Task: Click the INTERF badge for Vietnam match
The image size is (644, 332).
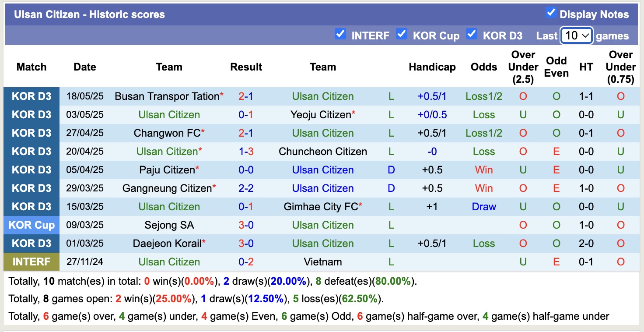Action: 31,261
